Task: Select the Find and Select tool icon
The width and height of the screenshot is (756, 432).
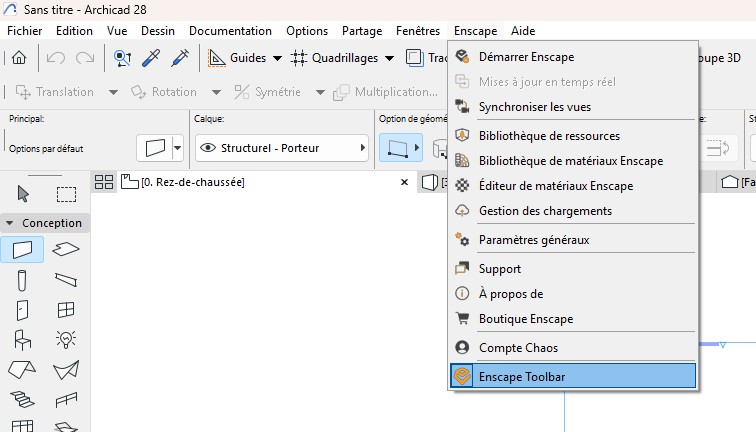Action: point(122,58)
